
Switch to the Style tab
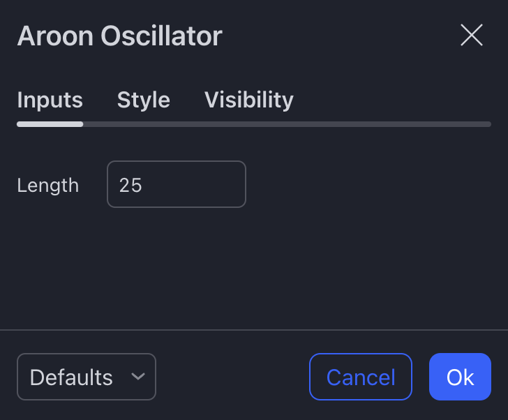pyautogui.click(x=143, y=100)
